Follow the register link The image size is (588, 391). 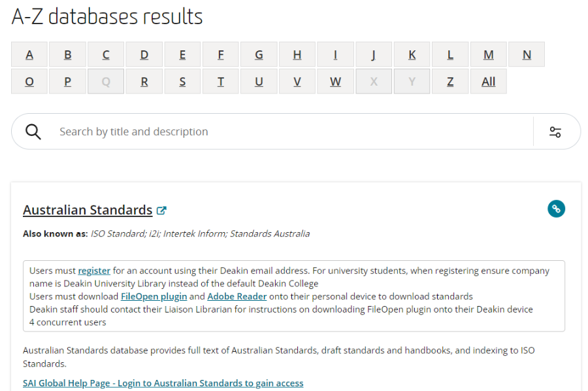94,271
